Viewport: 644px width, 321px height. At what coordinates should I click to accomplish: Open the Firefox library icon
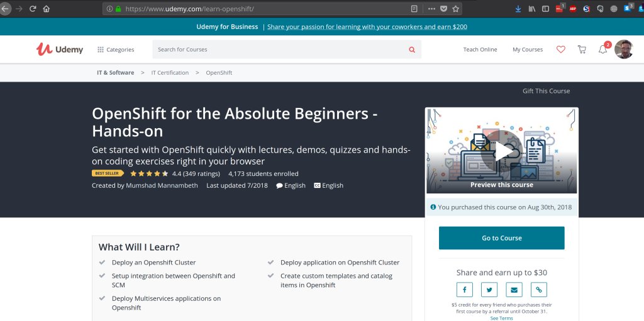[532, 9]
